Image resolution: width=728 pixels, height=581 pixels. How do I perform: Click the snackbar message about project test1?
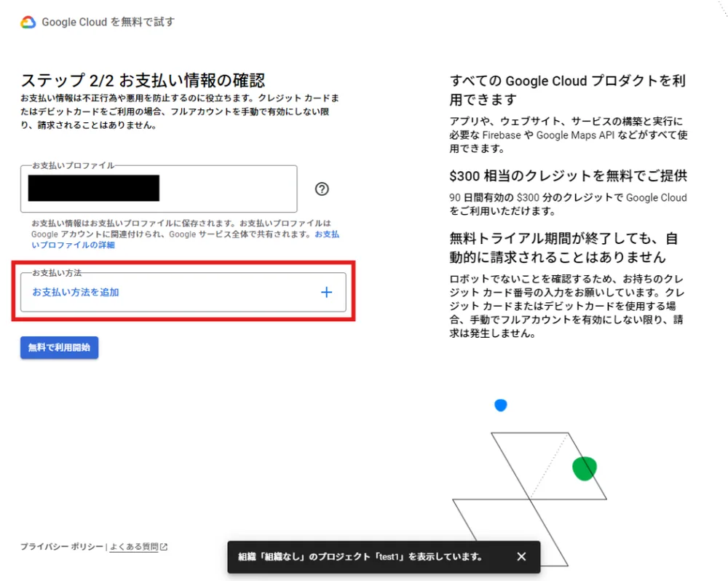pos(360,556)
